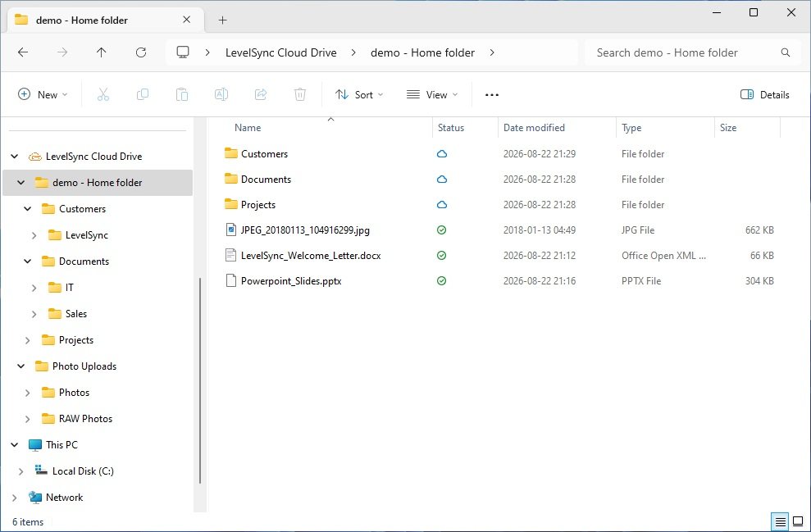Open the New dropdown menu
The width and height of the screenshot is (811, 532).
pos(43,94)
